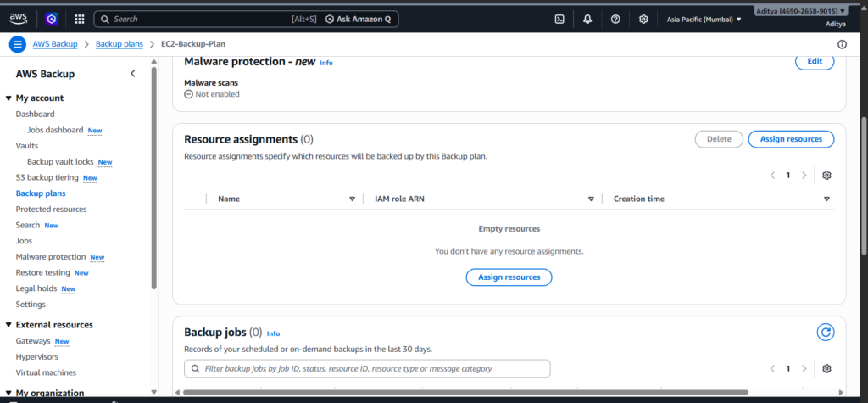Collapse the My account section
This screenshot has height=403, width=868.
click(x=8, y=98)
